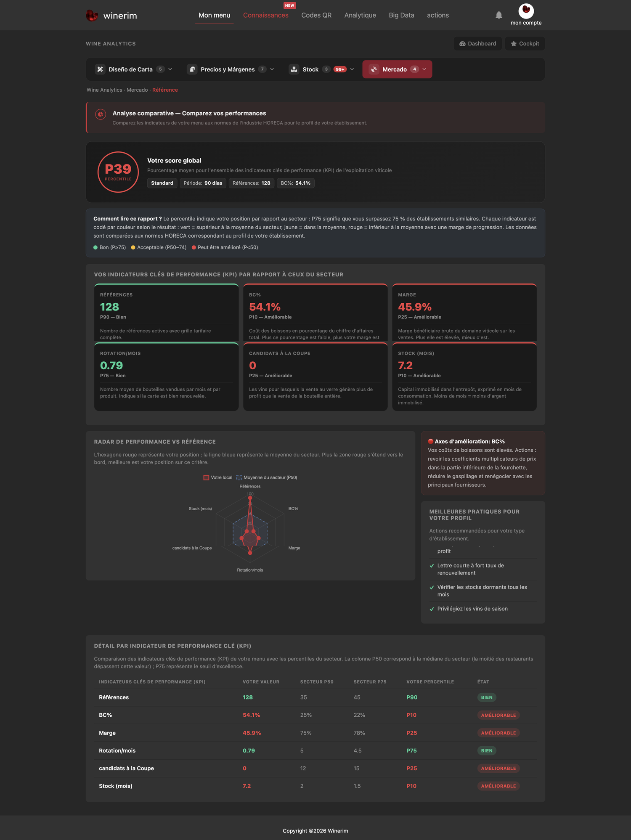This screenshot has height=840, width=631.
Task: Expand the Precios y Márgenes dropdown chevron
Action: 272,69
